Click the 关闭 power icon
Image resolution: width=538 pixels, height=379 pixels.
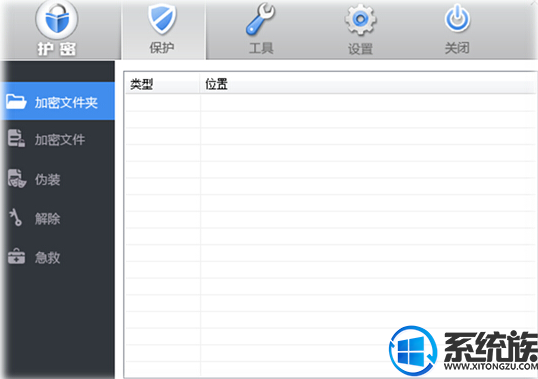[x=457, y=19]
